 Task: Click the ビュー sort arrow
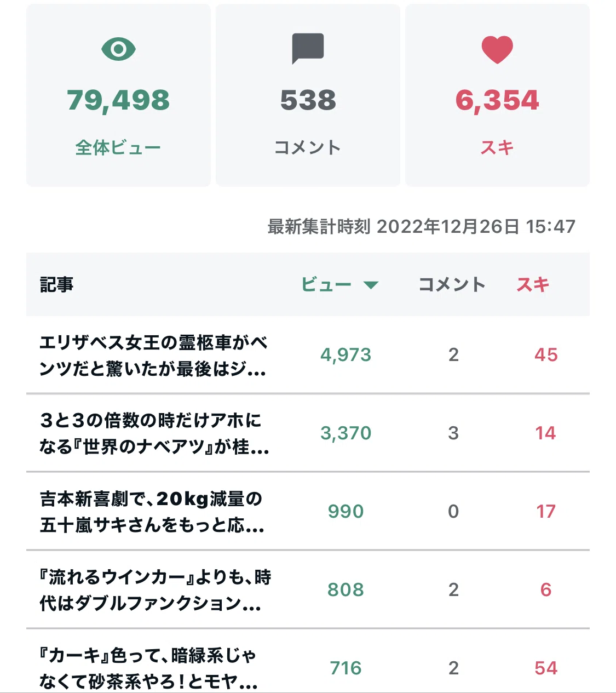point(371,285)
